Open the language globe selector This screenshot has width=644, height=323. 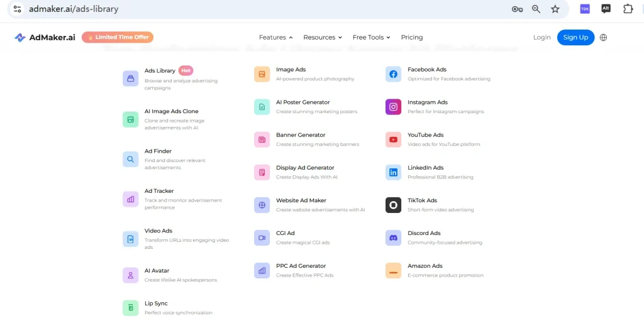point(603,37)
